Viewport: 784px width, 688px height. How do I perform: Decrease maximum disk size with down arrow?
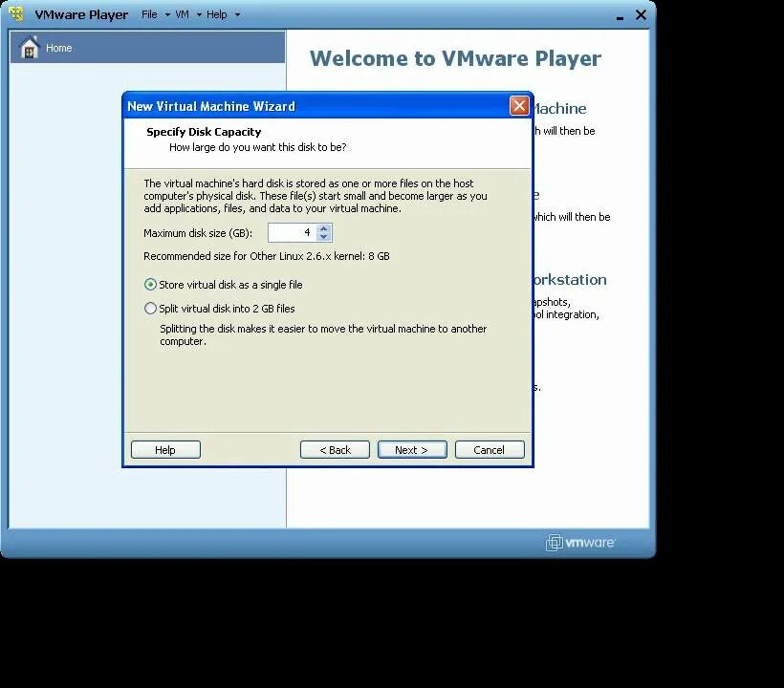click(323, 237)
